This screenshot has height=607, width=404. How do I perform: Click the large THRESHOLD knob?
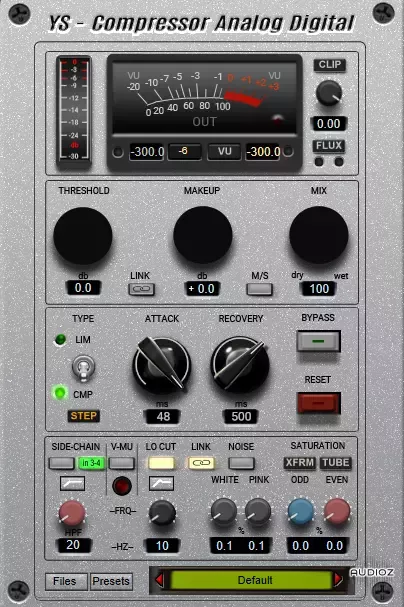(83, 236)
